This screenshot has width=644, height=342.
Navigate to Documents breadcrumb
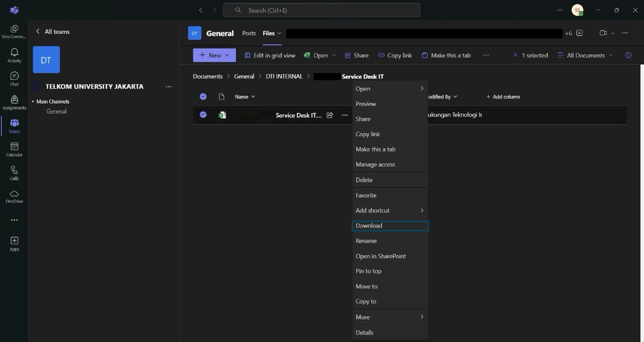point(208,77)
